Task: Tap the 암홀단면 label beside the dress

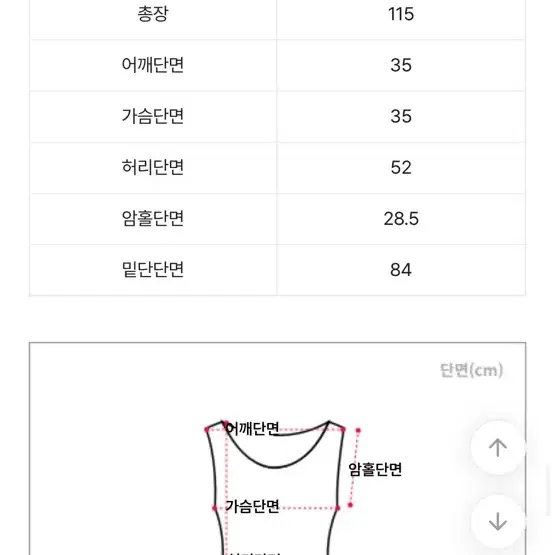Action: [x=375, y=469]
